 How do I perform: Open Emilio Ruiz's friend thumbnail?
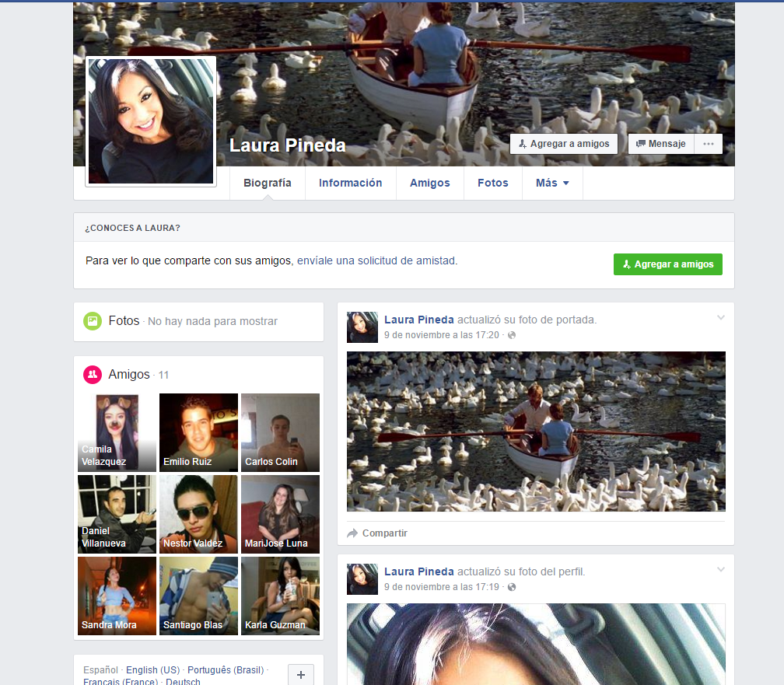[x=198, y=432]
